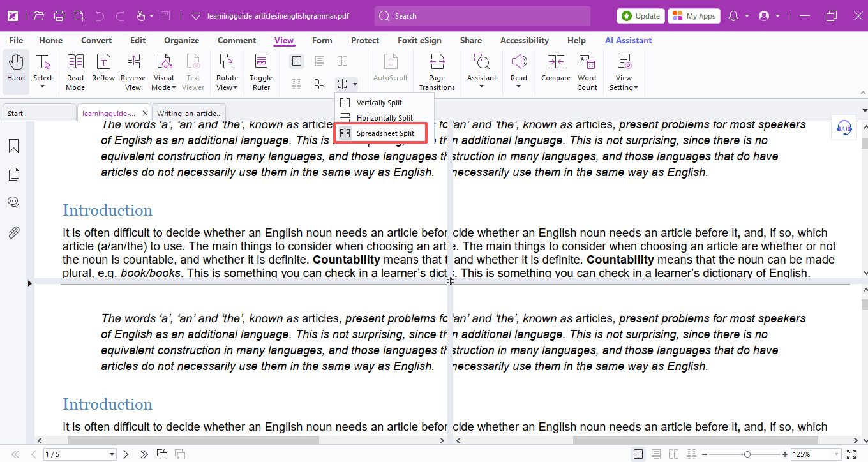Open the Attachments panel paperclip

click(x=13, y=232)
